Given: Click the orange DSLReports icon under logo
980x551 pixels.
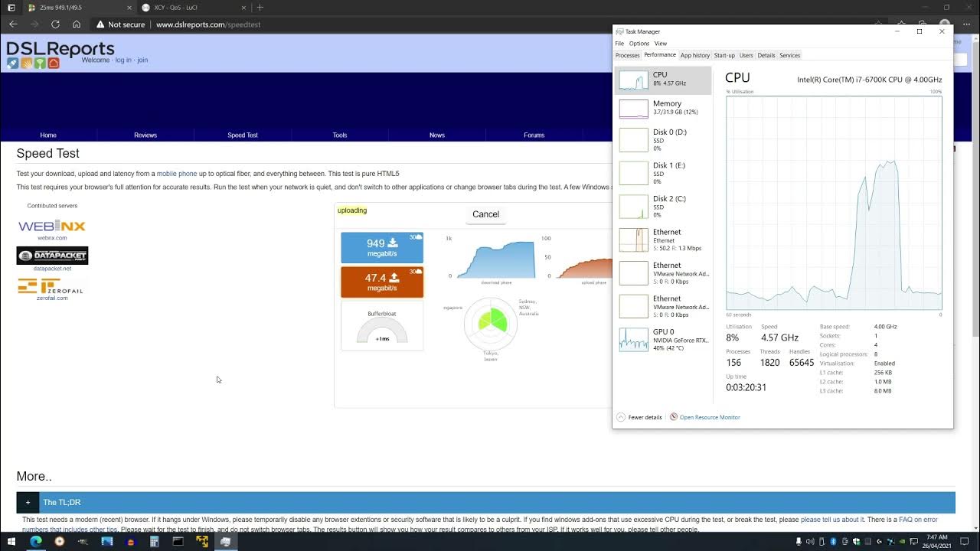Looking at the screenshot, I should (26, 63).
